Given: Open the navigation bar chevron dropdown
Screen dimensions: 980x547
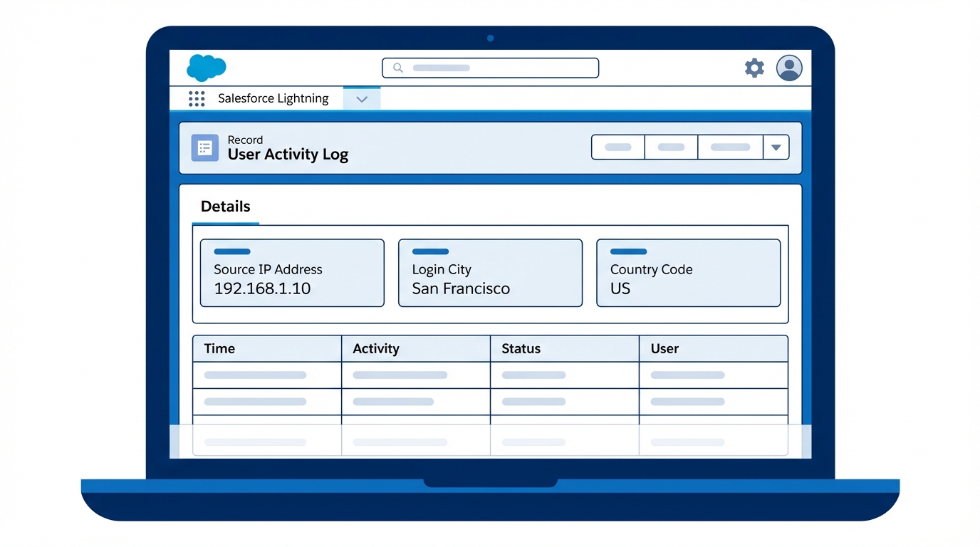Looking at the screenshot, I should point(362,99).
